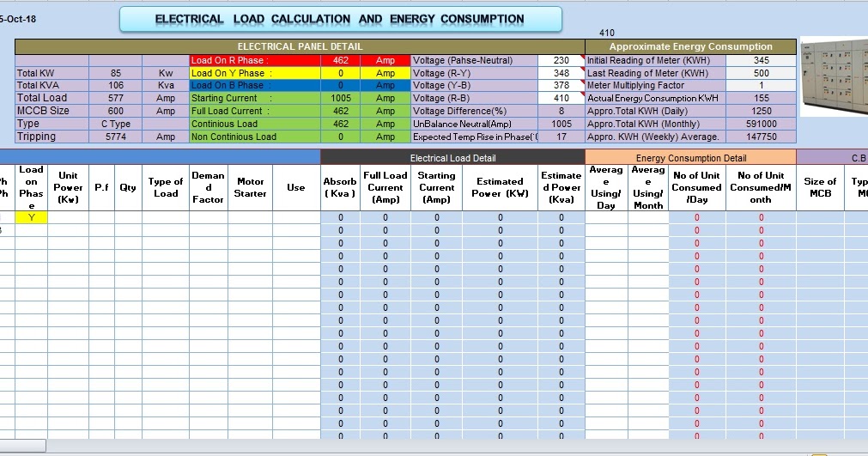Select the C Type cell
Image resolution: width=868 pixels, height=456 pixels.
(115, 124)
